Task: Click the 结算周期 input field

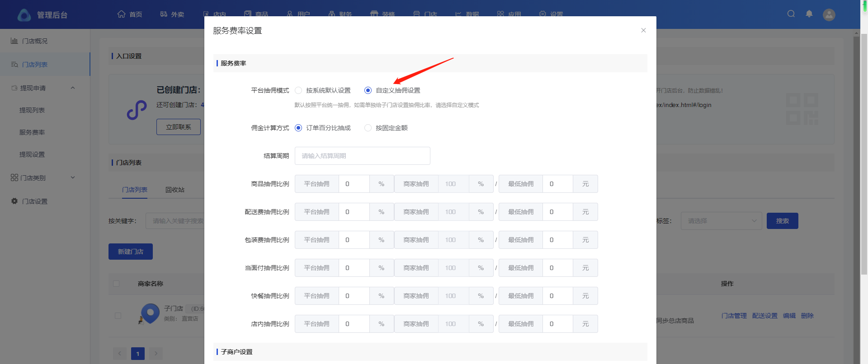Action: pos(362,156)
